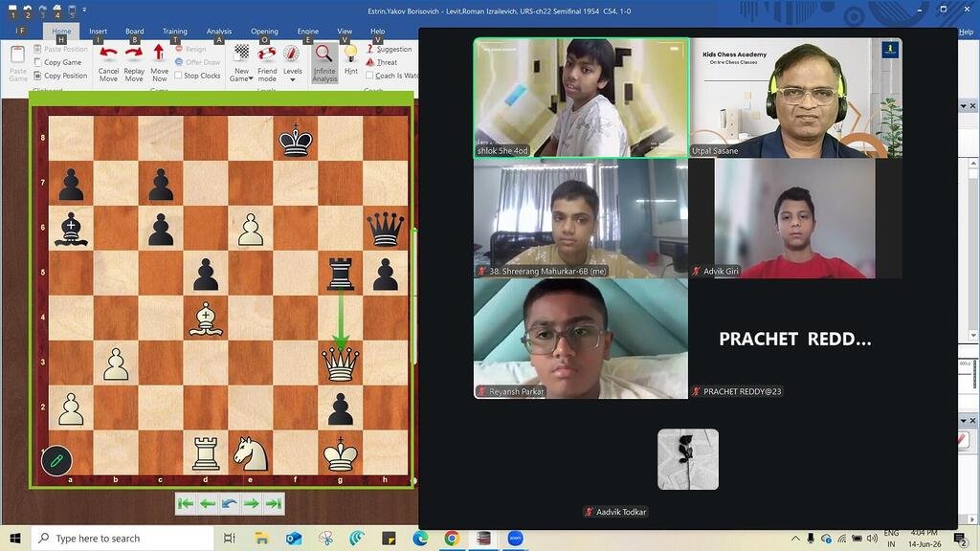This screenshot has height=551, width=980.
Task: Click the green pencil annotate button
Action: click(x=56, y=461)
